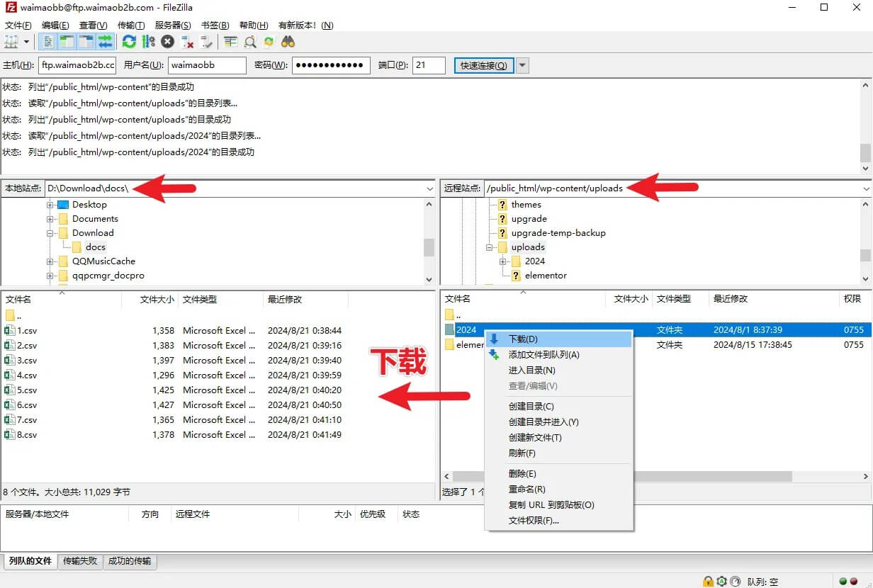
Task: Choose 下载(D) from the context menu
Action: 558,339
